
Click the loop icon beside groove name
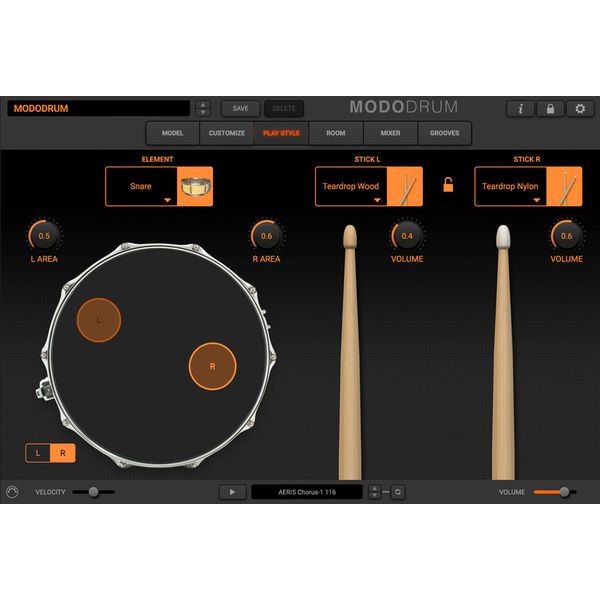pyautogui.click(x=397, y=492)
